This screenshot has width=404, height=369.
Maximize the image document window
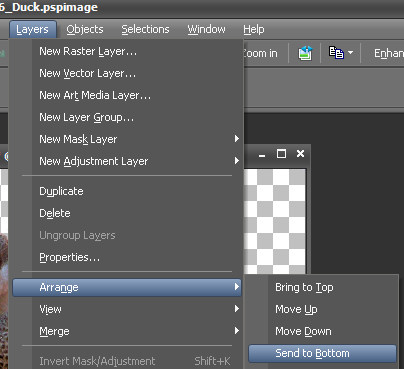(281, 154)
